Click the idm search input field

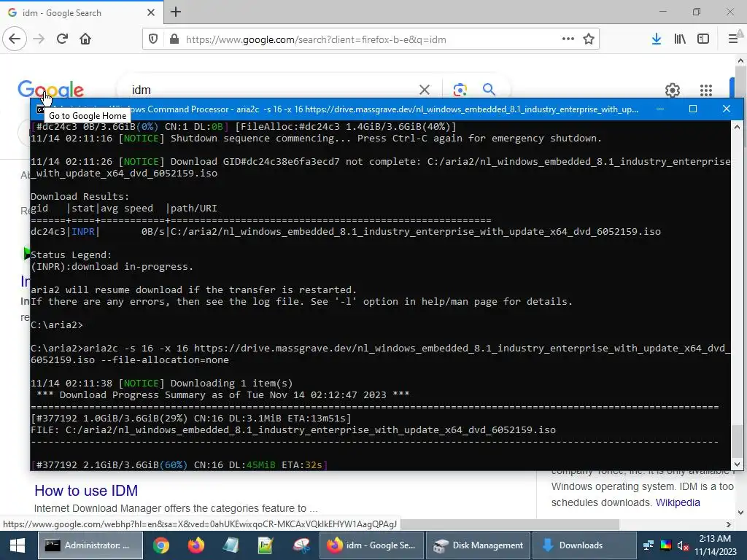pyautogui.click(x=271, y=90)
